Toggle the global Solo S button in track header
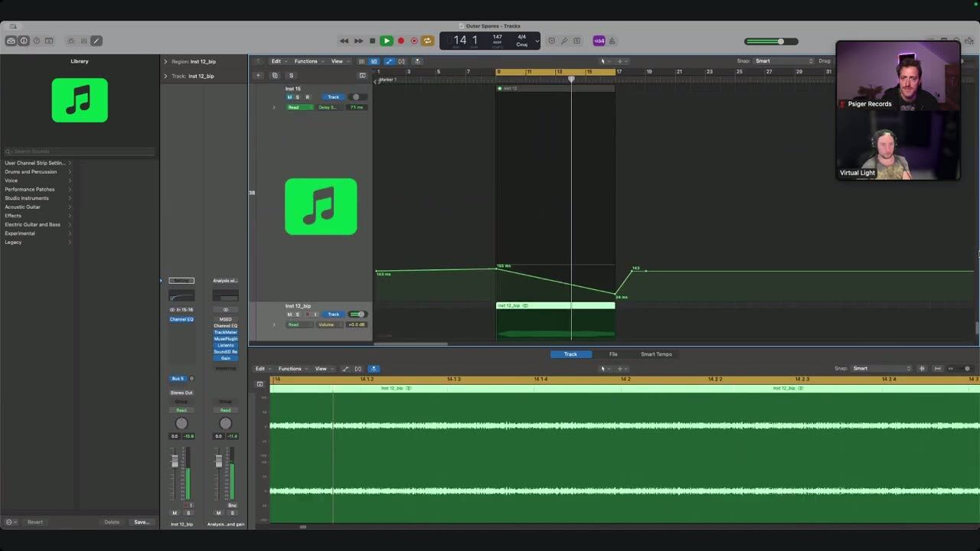The height and width of the screenshot is (551, 980). (291, 75)
